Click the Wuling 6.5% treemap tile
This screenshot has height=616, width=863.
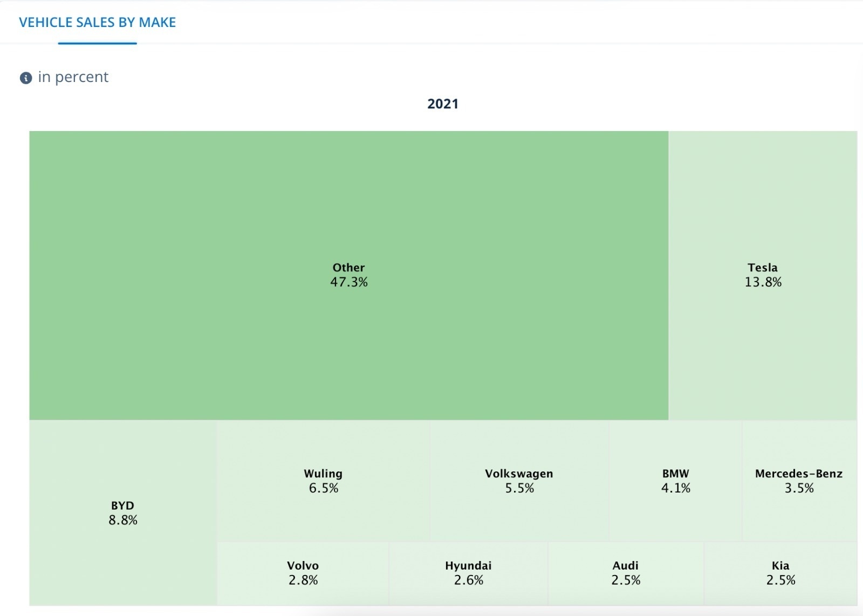[323, 481]
